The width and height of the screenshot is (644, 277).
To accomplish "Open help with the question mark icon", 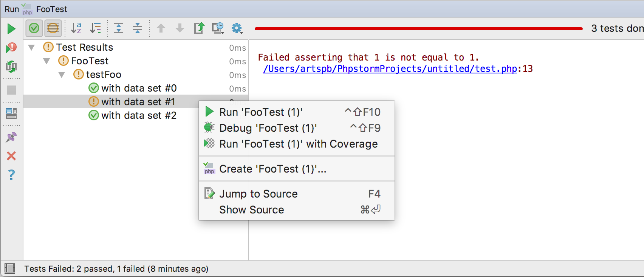I will (x=11, y=174).
